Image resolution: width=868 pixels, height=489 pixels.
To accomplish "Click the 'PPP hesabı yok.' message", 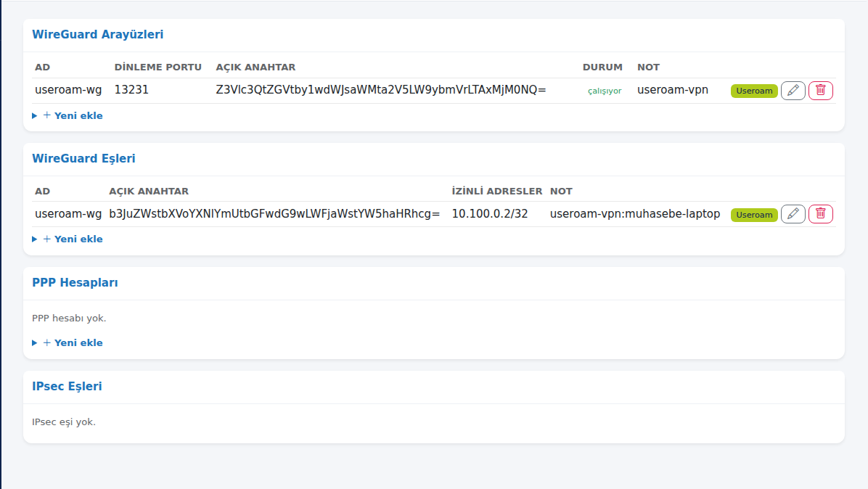I will 69,318.
